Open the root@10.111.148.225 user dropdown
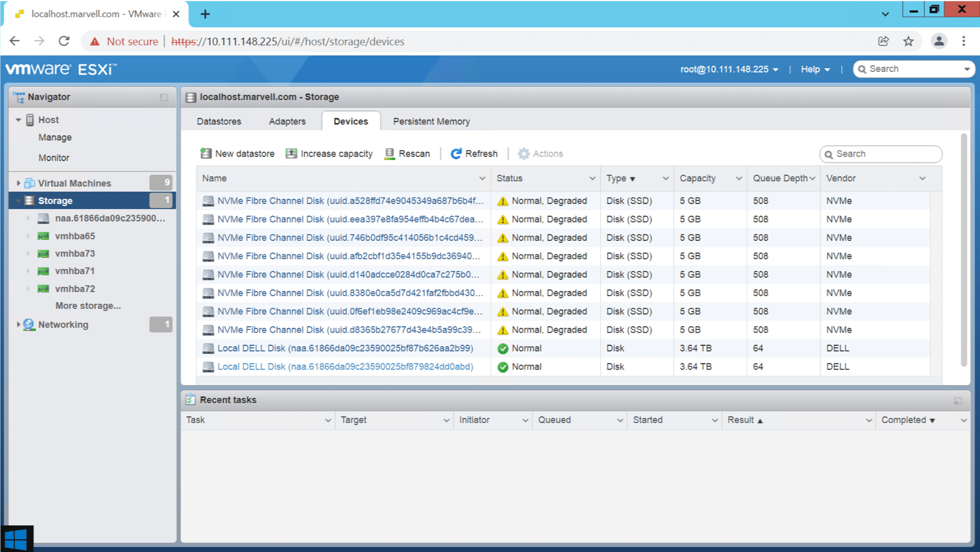The width and height of the screenshot is (980, 552). pyautogui.click(x=729, y=69)
